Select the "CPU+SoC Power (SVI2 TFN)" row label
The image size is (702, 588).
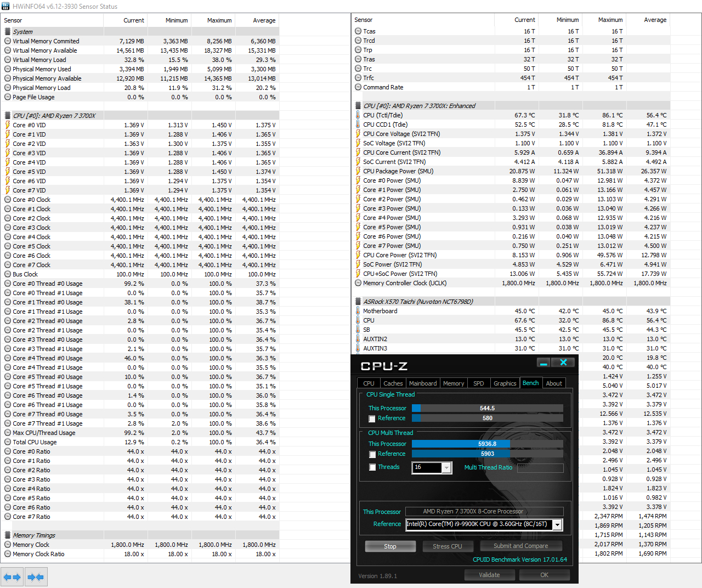coord(400,274)
